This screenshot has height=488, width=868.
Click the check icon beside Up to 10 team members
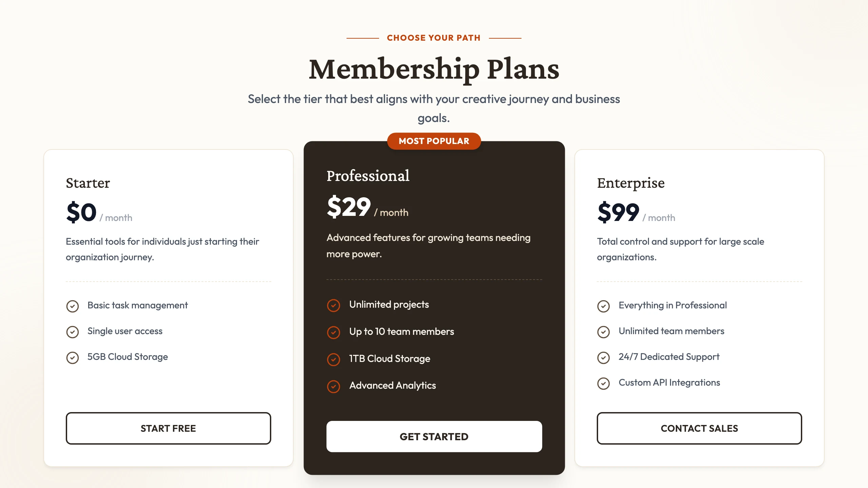(333, 332)
